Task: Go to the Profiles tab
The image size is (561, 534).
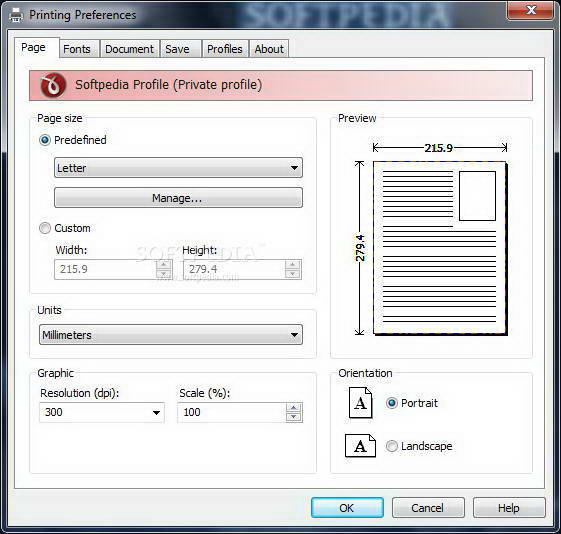Action: (225, 49)
